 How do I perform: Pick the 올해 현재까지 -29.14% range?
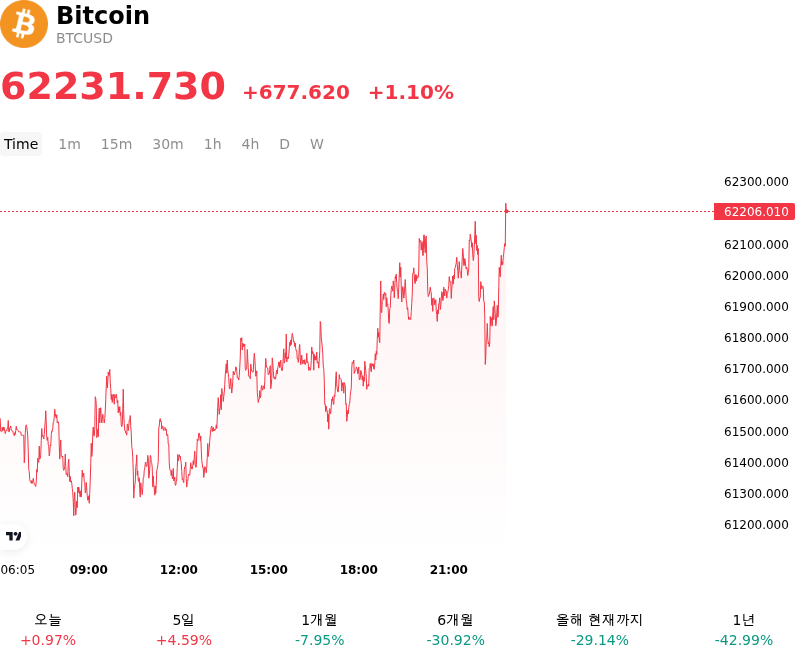tap(599, 630)
